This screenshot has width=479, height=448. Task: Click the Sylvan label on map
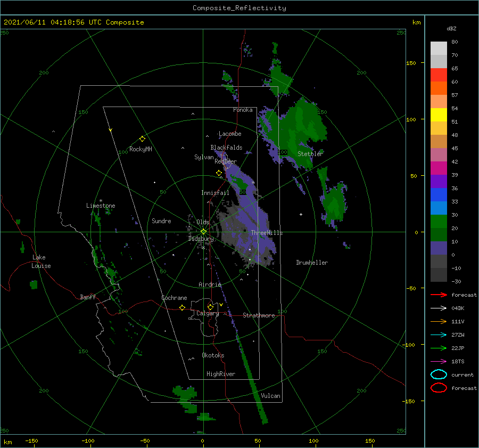pyautogui.click(x=204, y=157)
